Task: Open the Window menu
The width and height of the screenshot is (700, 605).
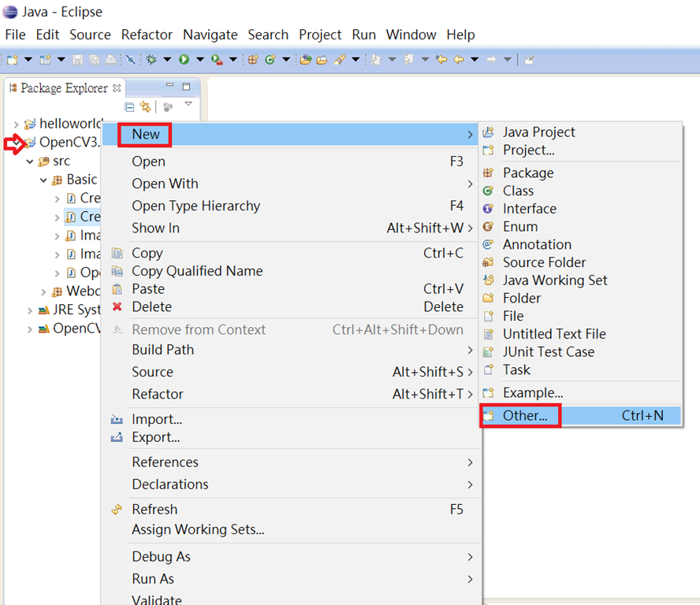Action: tap(411, 35)
